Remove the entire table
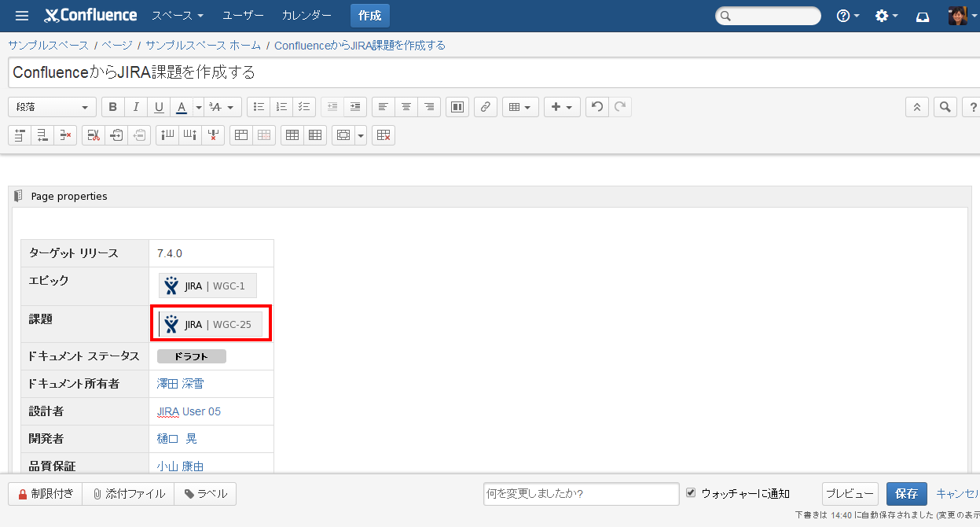The height and width of the screenshot is (527, 980). click(x=384, y=135)
